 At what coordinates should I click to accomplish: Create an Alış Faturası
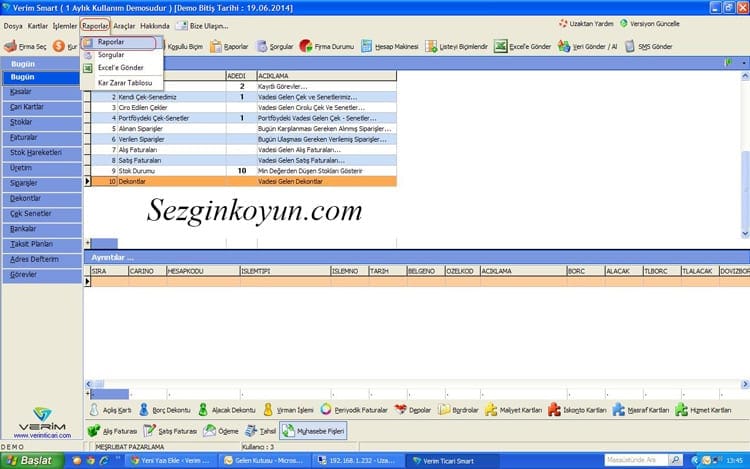[112, 431]
